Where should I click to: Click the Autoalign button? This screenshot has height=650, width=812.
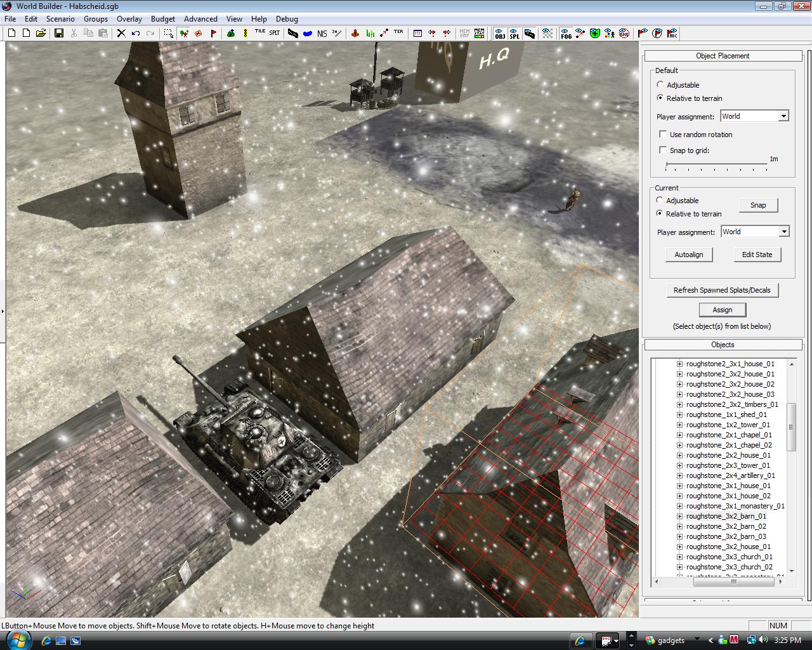[689, 255]
